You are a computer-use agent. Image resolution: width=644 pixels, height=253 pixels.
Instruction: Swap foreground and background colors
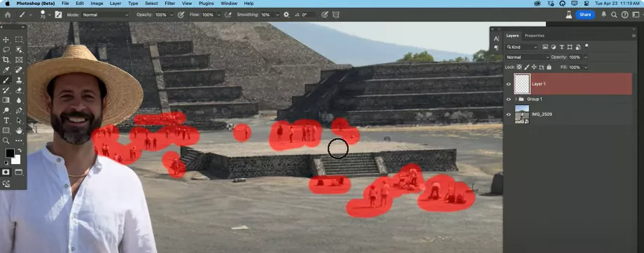20,151
